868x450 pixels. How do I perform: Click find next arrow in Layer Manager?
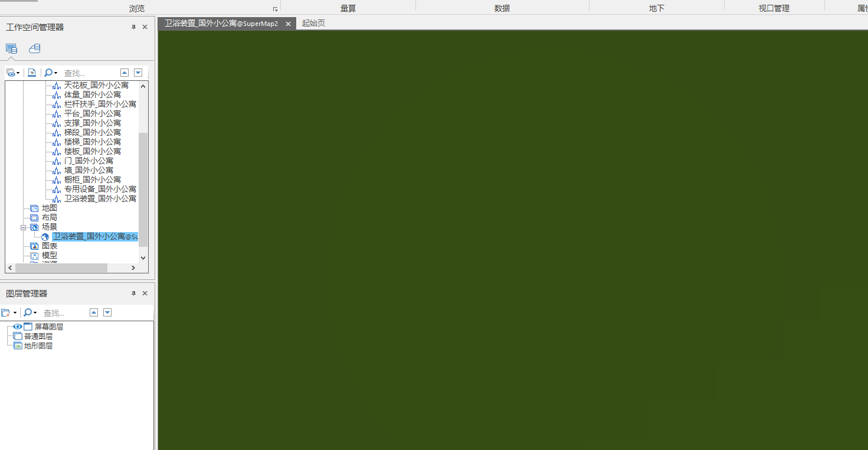107,312
